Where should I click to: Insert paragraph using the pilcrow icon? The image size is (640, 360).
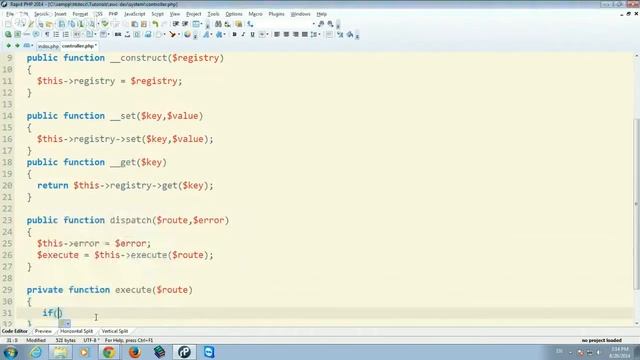point(47,35)
